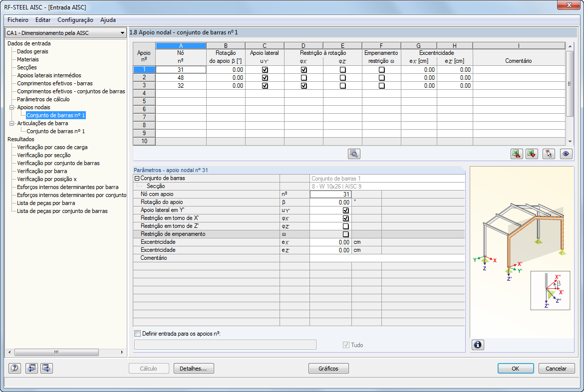Select 'Verificação por caso de carga'
Viewport: 584px width, 392px height.
click(52, 147)
